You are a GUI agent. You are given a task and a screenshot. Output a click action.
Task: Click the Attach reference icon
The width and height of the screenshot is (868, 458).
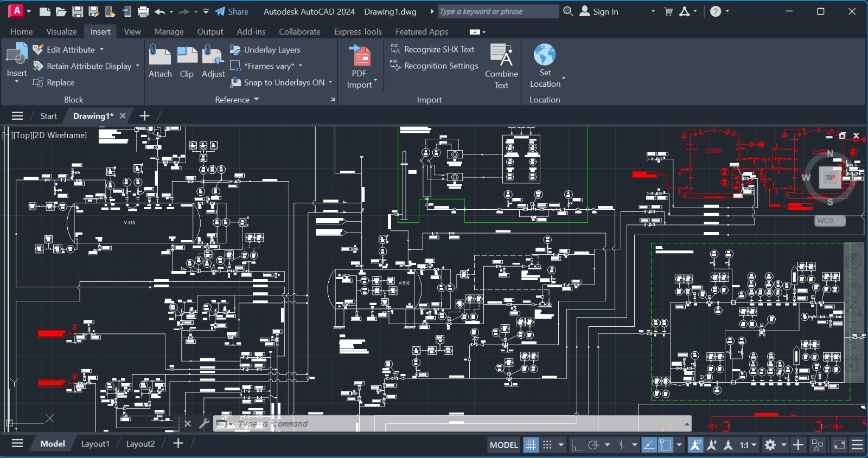[x=160, y=55]
